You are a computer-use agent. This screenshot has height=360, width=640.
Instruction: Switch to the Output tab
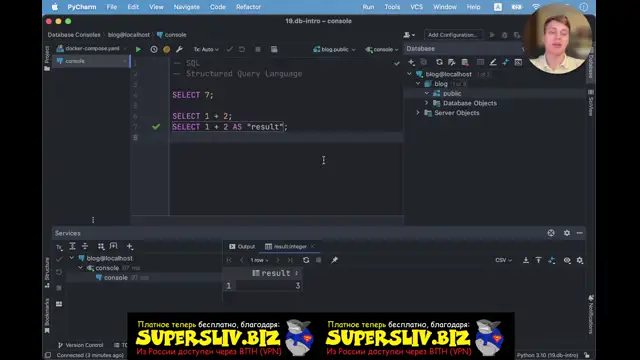coord(242,247)
